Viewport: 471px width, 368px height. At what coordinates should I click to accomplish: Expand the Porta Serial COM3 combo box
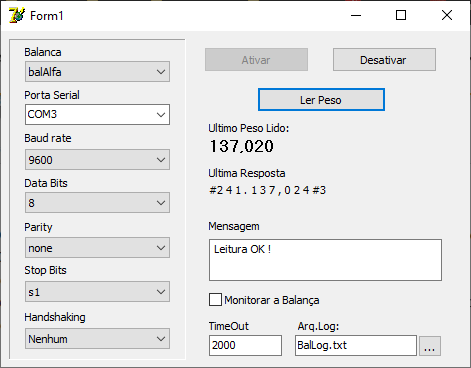97,115
